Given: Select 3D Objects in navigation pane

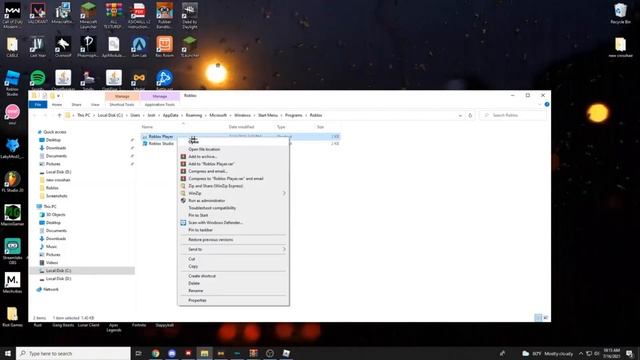Looking at the screenshot, I should (55, 215).
